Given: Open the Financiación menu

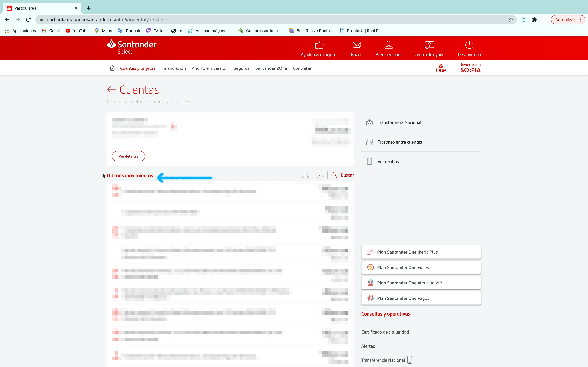Looking at the screenshot, I should coord(173,68).
